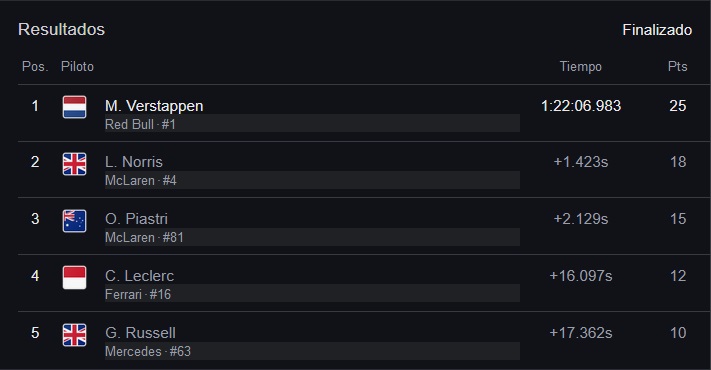The width and height of the screenshot is (711, 370).
Task: Open G. Russell driver name
Action: (x=141, y=333)
